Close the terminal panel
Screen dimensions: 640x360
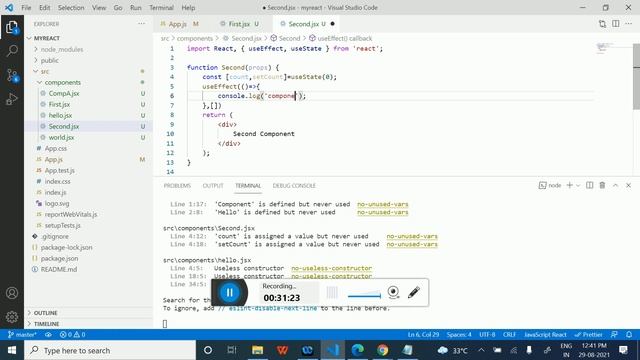[x=628, y=185]
